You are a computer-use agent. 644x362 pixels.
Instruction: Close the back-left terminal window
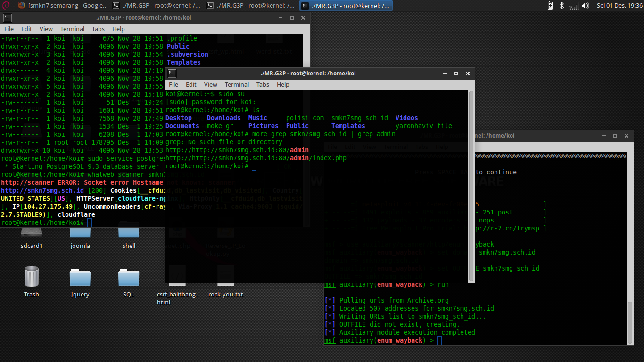tap(303, 18)
